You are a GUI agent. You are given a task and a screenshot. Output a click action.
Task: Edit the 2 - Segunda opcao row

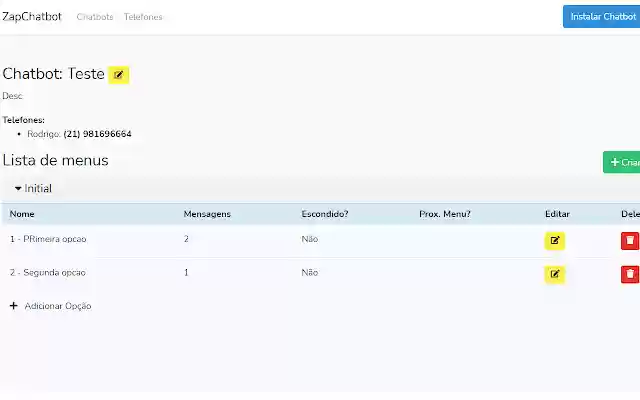point(555,274)
